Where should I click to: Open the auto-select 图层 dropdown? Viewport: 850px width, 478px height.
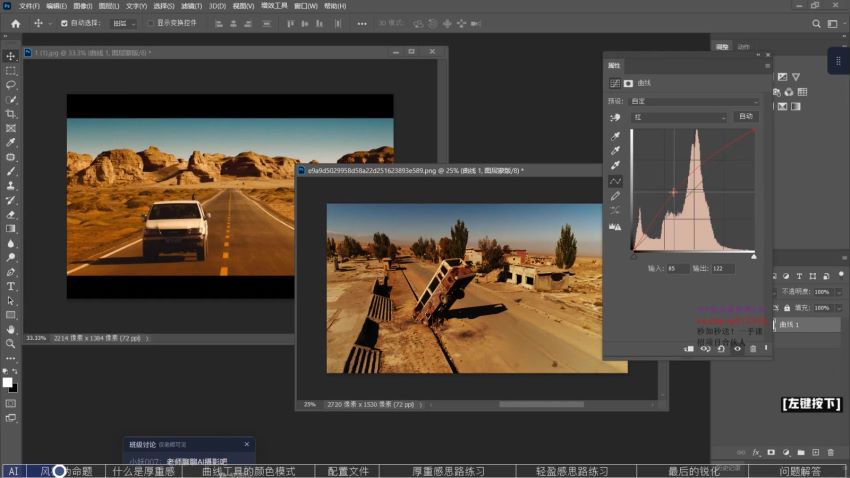coord(124,23)
